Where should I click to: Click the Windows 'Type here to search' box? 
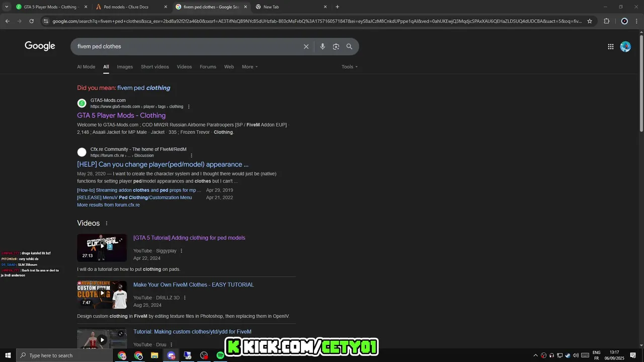(64, 355)
